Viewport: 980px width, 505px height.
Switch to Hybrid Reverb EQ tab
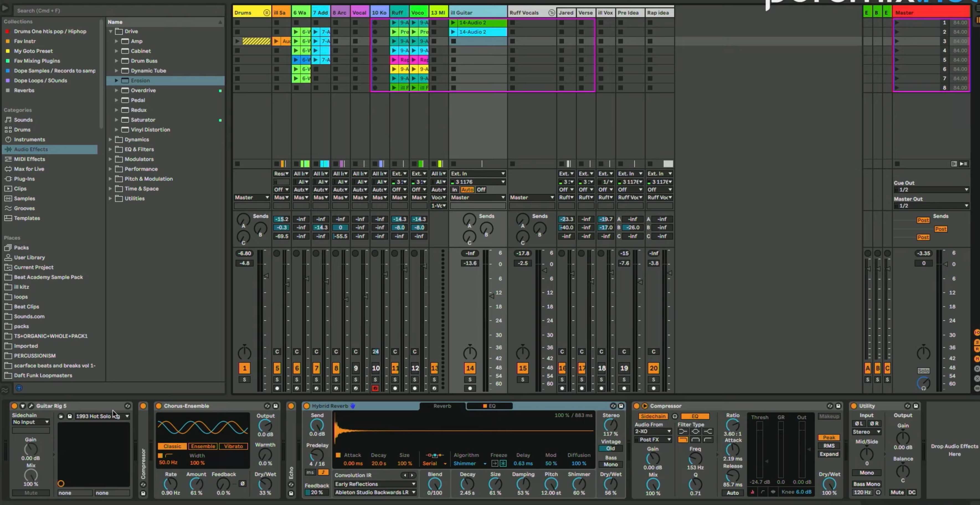tap(489, 406)
